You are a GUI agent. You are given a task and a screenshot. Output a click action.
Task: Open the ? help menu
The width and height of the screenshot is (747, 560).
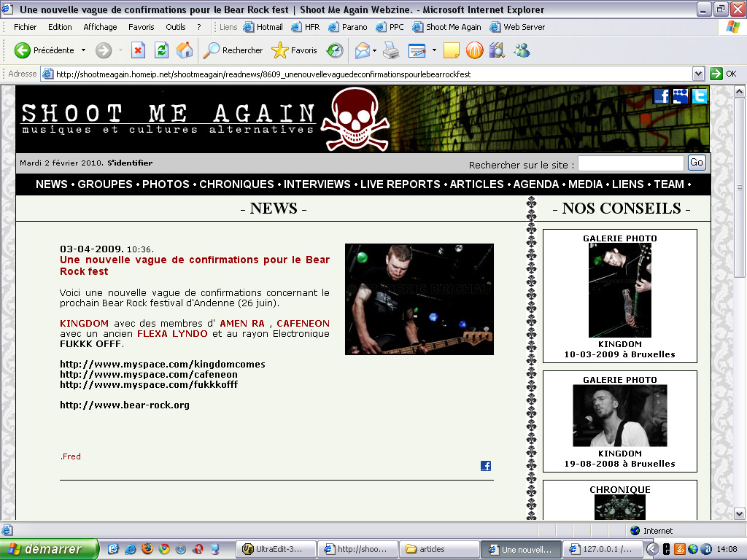click(199, 27)
